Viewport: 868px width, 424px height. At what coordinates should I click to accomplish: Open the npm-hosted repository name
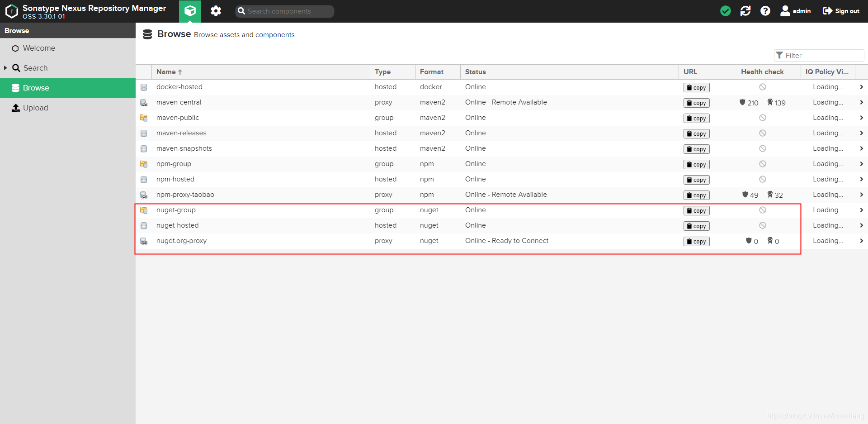175,179
